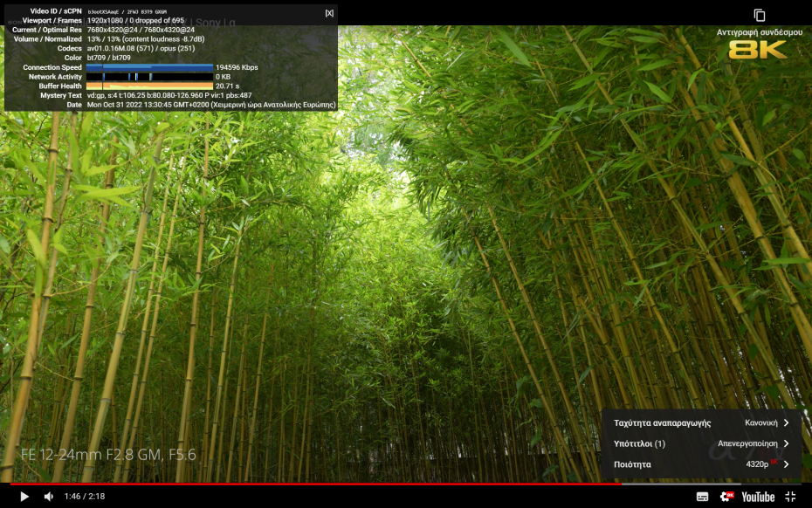
Task: Open video on YouTube logo
Action: pyautogui.click(x=758, y=498)
